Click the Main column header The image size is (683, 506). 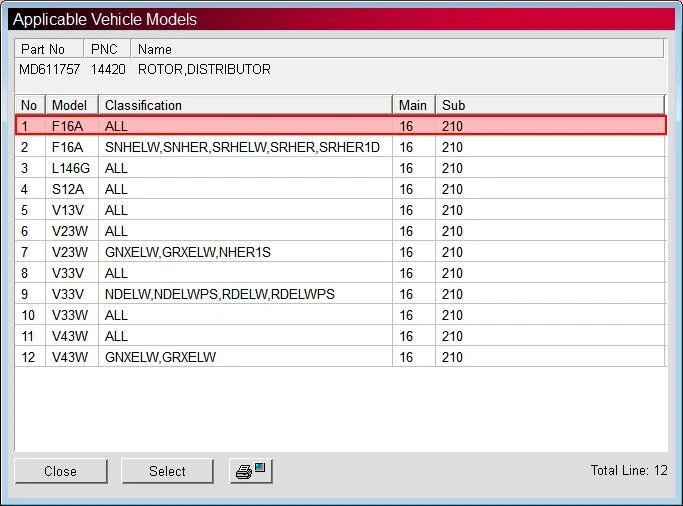click(x=414, y=105)
